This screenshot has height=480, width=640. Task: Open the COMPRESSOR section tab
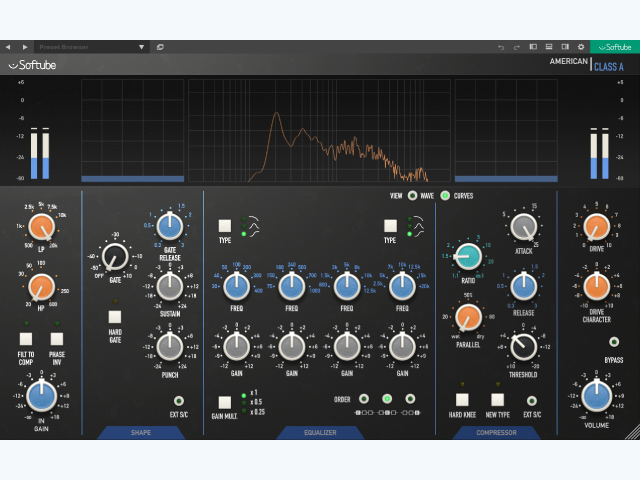coord(496,433)
